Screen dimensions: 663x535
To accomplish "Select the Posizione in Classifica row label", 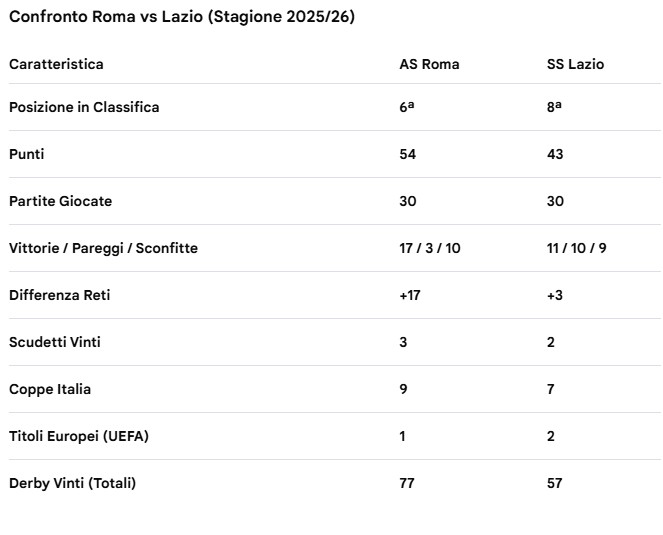I will pos(84,107).
